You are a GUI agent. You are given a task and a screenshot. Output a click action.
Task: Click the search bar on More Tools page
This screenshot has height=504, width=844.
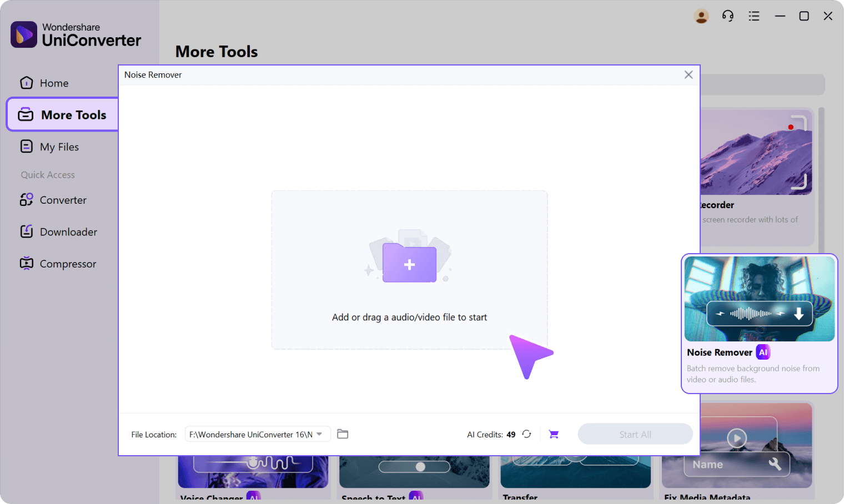pyautogui.click(x=762, y=85)
